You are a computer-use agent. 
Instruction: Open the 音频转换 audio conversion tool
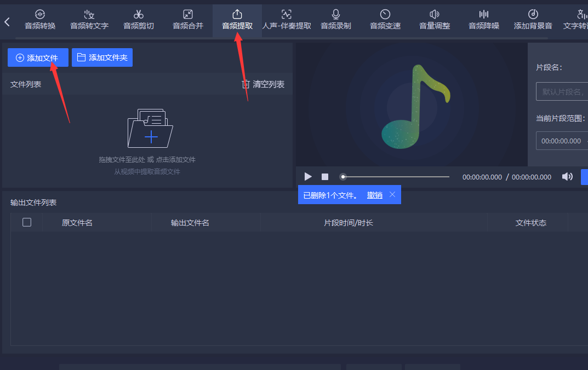pyautogui.click(x=40, y=20)
